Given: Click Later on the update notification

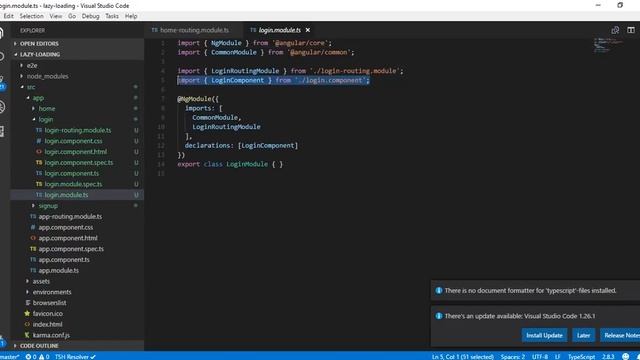Looking at the screenshot, I should (x=583, y=336).
